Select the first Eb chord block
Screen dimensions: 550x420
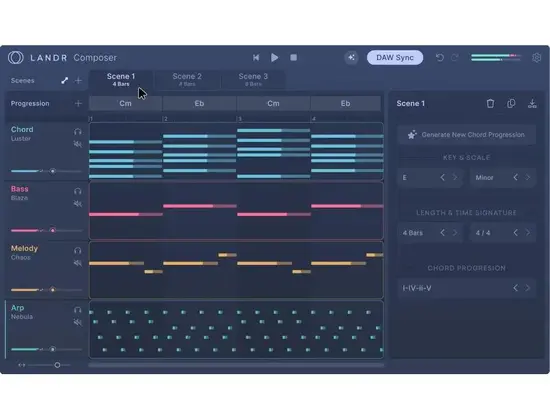tap(199, 104)
